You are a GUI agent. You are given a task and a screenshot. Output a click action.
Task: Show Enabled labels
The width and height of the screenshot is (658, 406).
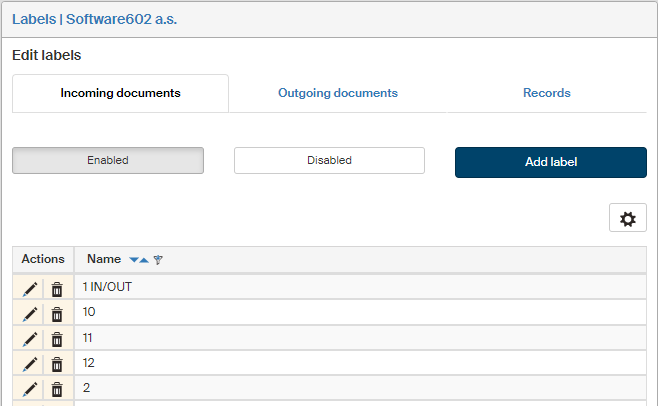point(108,160)
